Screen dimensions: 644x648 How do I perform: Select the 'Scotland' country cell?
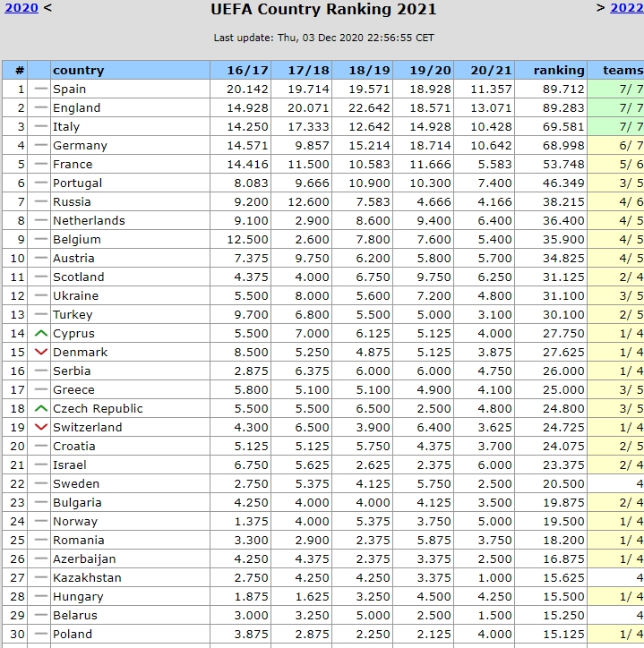pos(130,277)
